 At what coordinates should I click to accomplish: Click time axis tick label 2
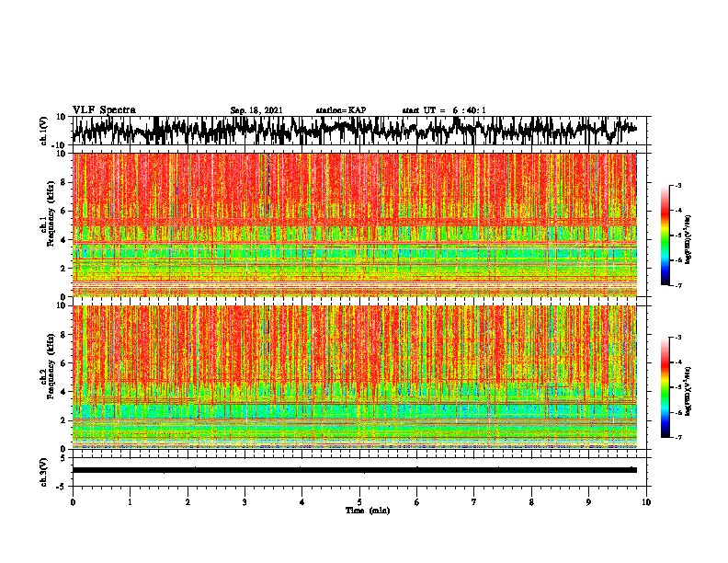coord(188,502)
